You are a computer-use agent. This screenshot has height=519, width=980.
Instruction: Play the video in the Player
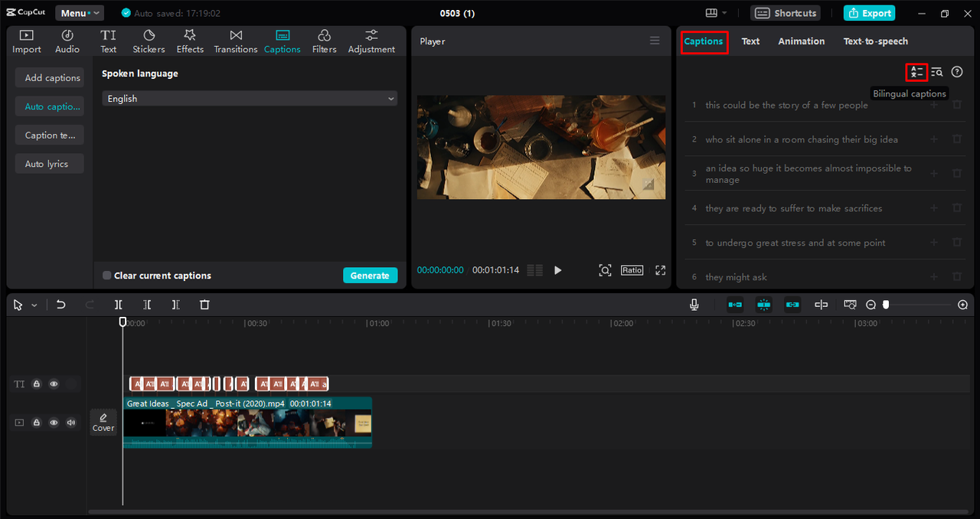point(557,270)
